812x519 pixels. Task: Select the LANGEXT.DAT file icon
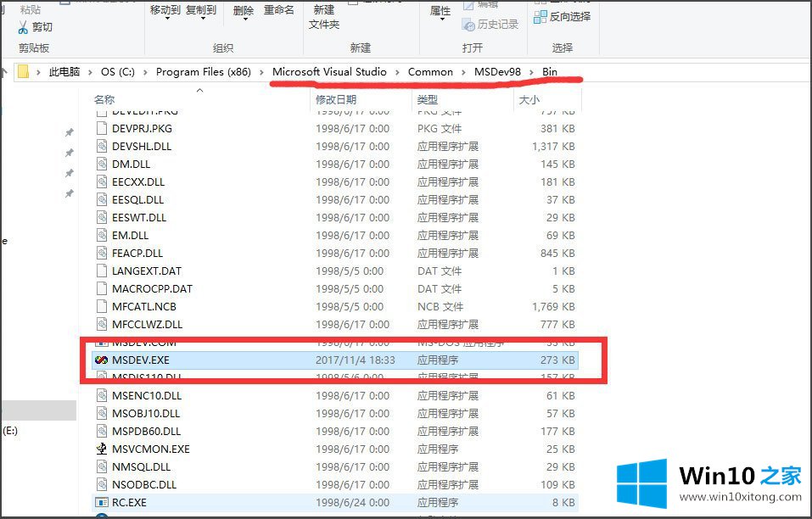(x=102, y=271)
